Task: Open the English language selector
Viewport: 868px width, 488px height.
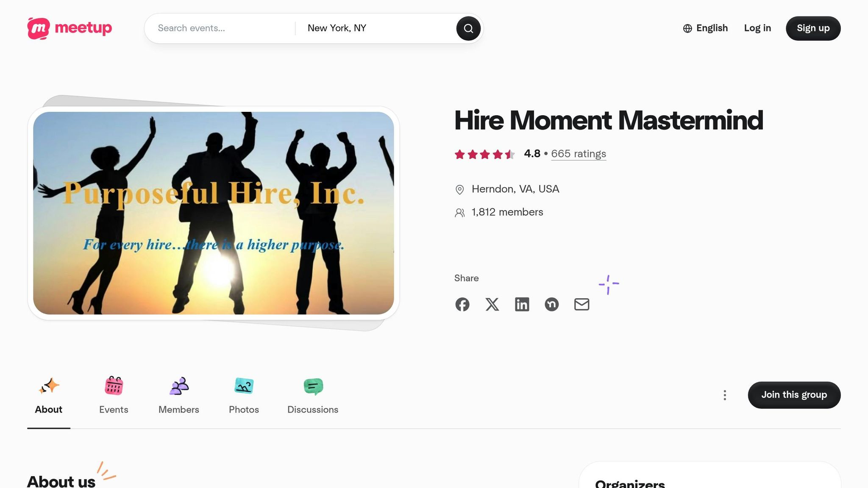Action: pyautogui.click(x=705, y=28)
